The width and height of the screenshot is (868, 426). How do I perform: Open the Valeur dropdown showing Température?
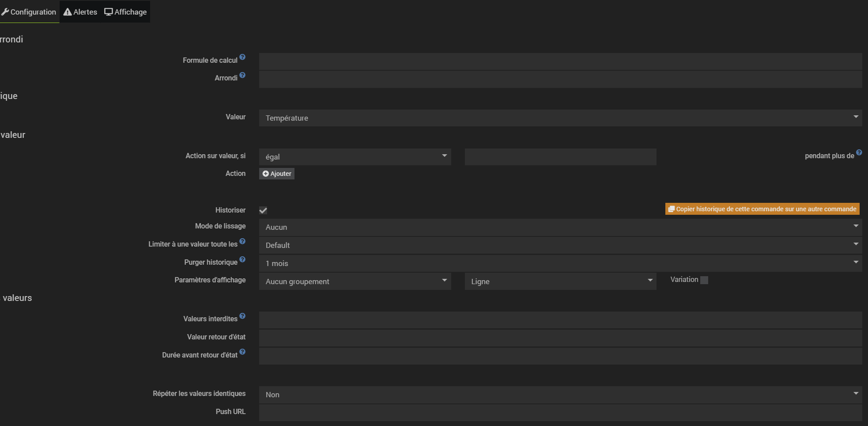560,118
